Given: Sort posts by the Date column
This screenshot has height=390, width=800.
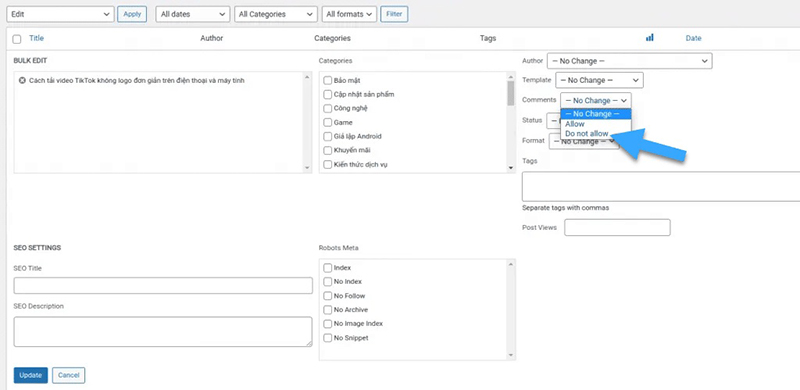Looking at the screenshot, I should point(693,38).
